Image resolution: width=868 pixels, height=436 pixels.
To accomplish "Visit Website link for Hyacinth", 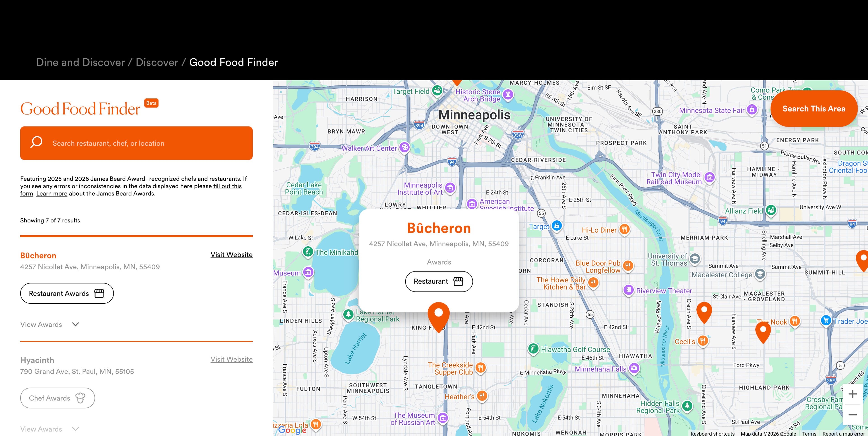I will (231, 360).
